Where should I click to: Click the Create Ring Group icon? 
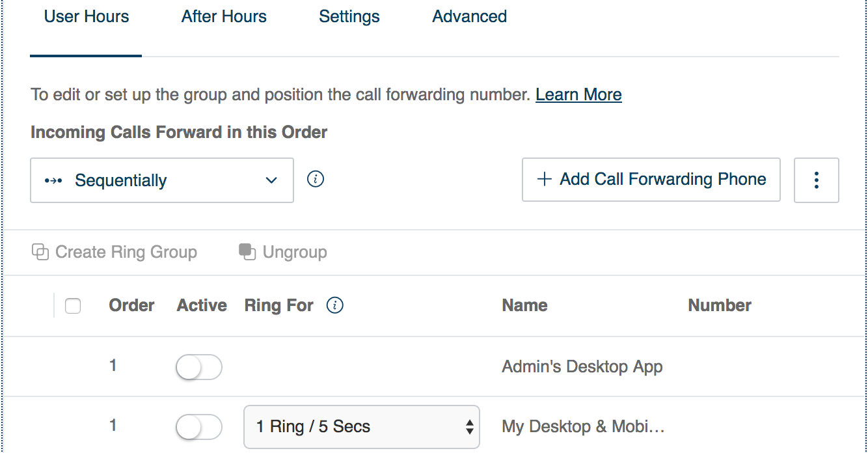[40, 252]
